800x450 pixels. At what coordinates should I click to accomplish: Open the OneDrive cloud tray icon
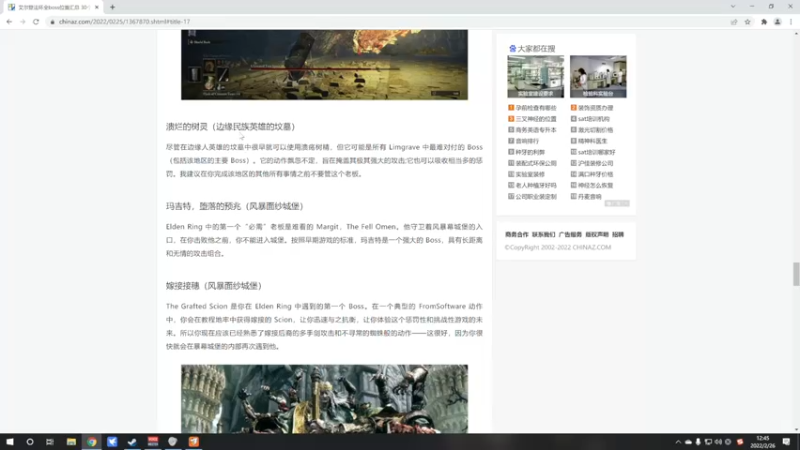coord(688,442)
